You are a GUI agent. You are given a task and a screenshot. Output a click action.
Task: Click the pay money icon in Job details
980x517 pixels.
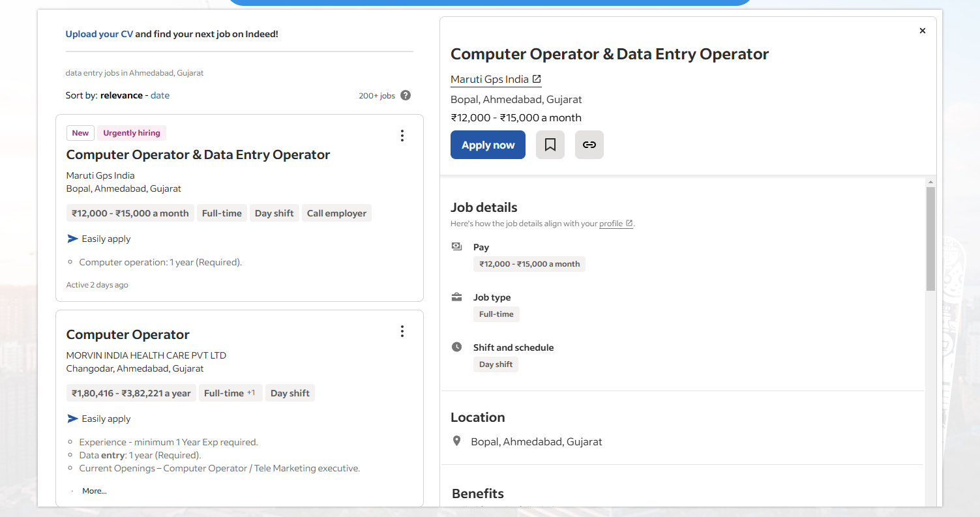pyautogui.click(x=456, y=246)
